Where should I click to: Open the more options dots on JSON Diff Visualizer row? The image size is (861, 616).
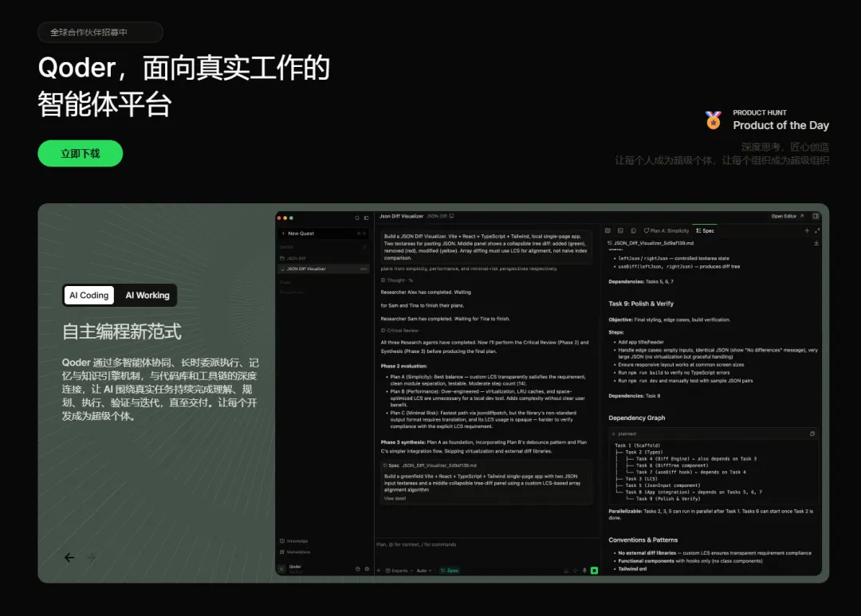[x=363, y=269]
